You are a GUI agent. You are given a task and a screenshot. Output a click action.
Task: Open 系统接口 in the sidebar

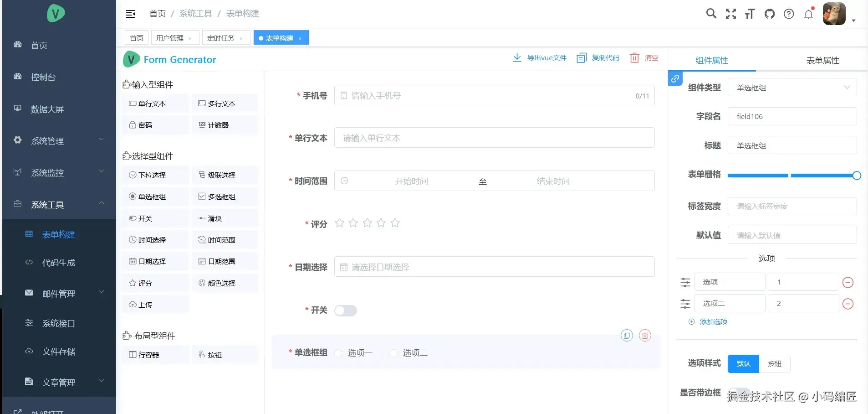[59, 323]
